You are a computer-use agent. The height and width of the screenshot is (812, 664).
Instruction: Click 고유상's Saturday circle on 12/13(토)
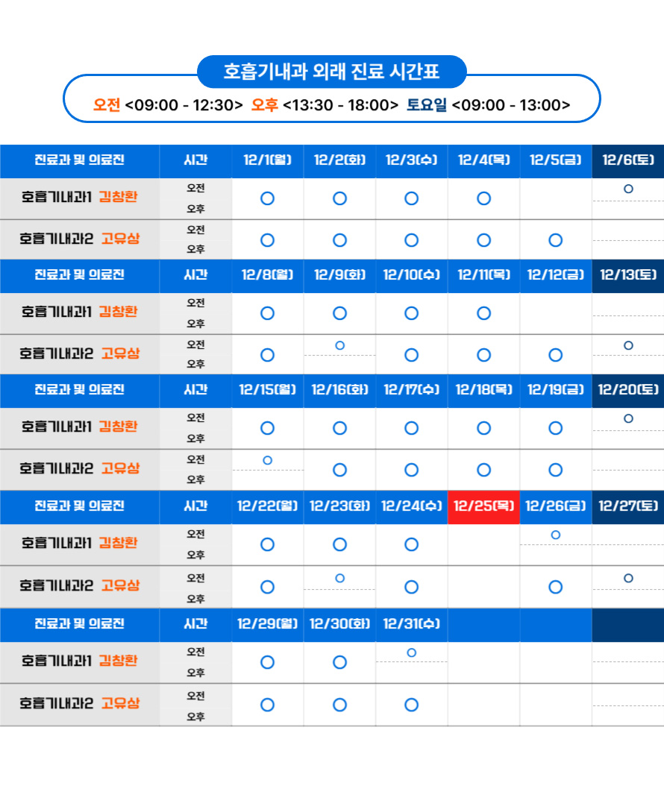click(628, 345)
